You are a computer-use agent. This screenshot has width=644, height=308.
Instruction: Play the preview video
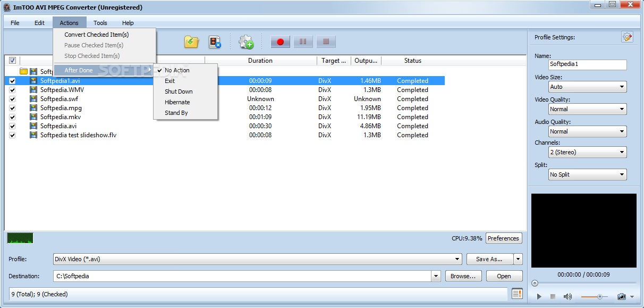click(539, 296)
